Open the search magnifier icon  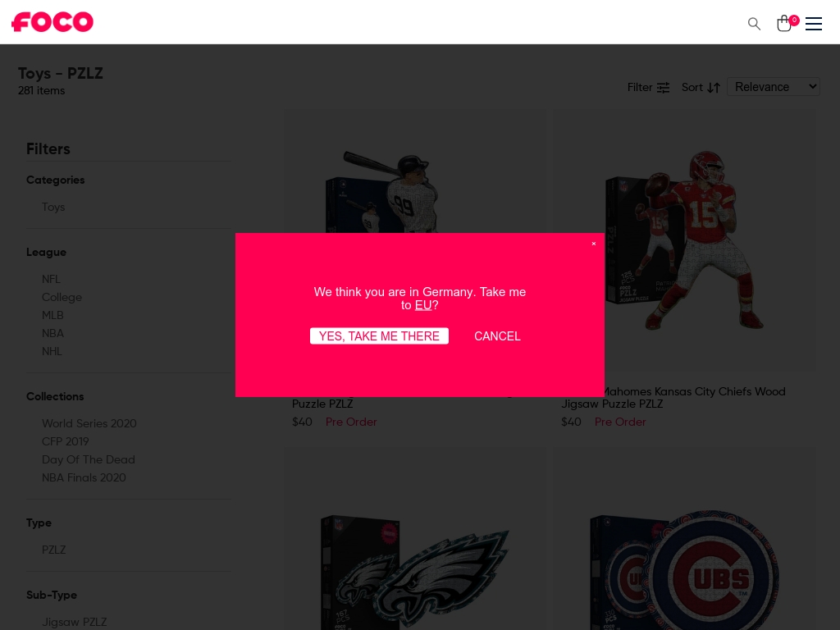tap(754, 24)
